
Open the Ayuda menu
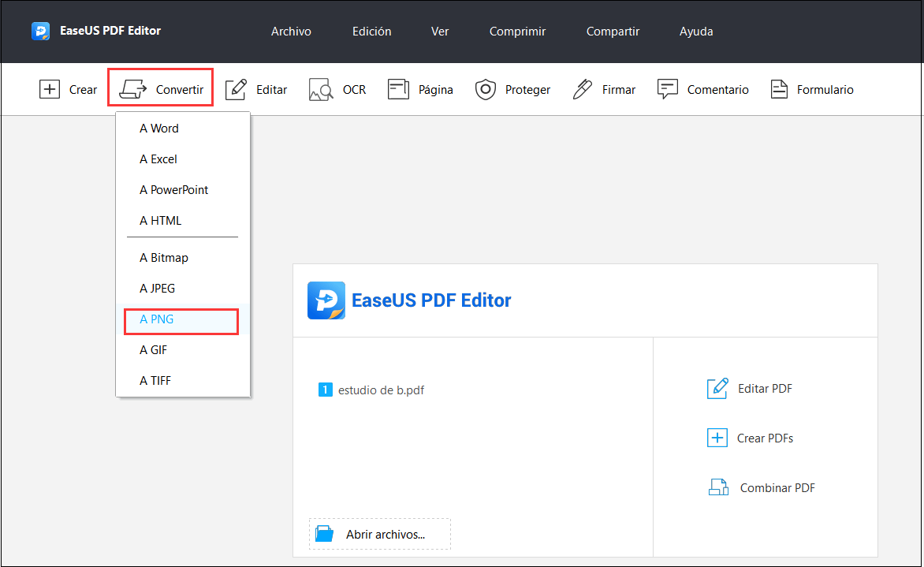(x=696, y=32)
